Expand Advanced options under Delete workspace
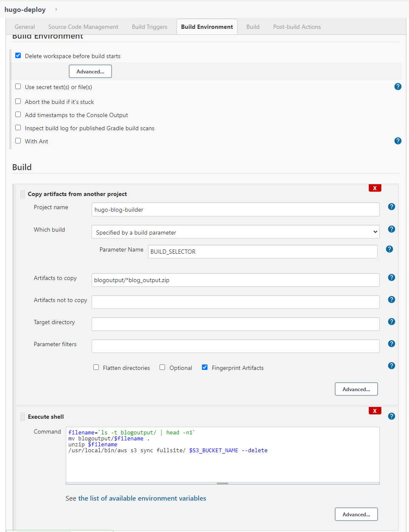The height and width of the screenshot is (532, 409). 90,71
